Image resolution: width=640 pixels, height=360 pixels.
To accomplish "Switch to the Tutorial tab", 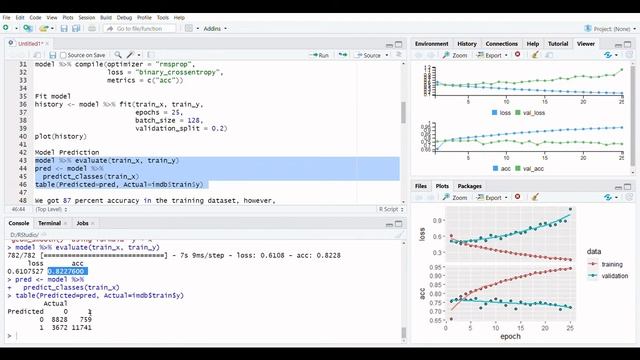I will pos(558,44).
